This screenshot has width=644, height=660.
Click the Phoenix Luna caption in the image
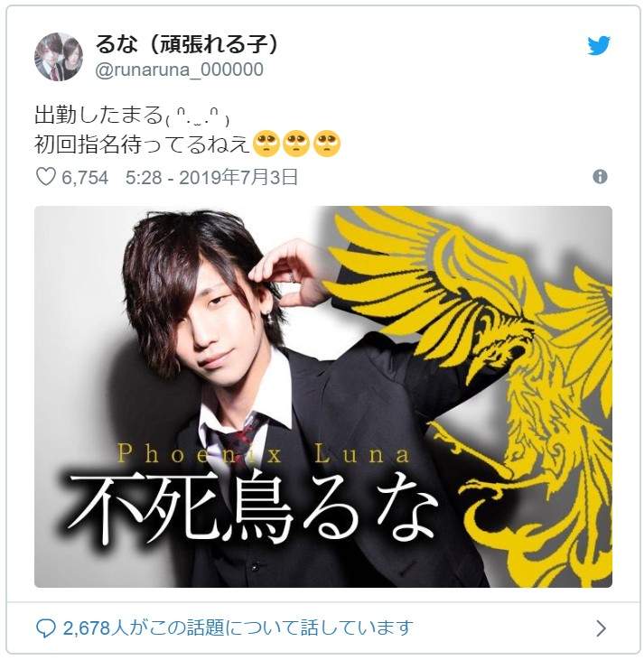point(264,454)
